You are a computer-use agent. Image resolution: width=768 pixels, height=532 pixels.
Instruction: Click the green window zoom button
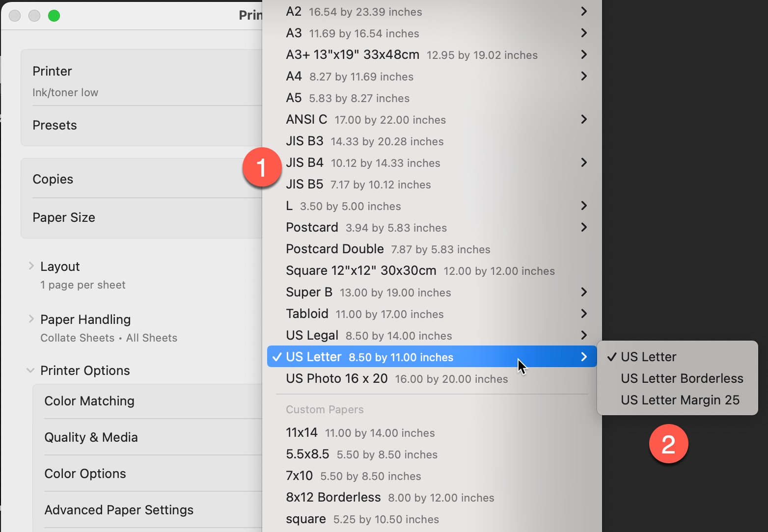tap(54, 16)
